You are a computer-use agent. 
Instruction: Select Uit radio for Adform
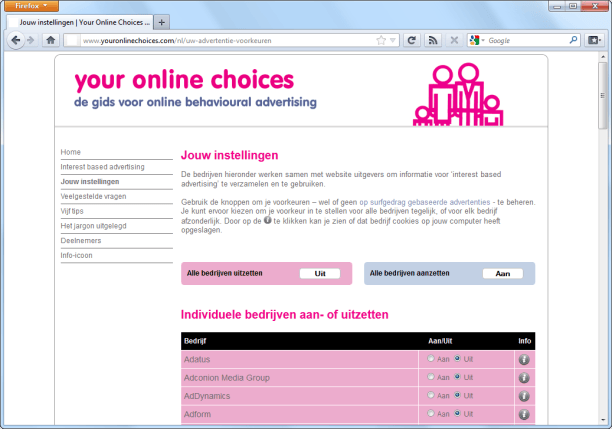(x=457, y=413)
